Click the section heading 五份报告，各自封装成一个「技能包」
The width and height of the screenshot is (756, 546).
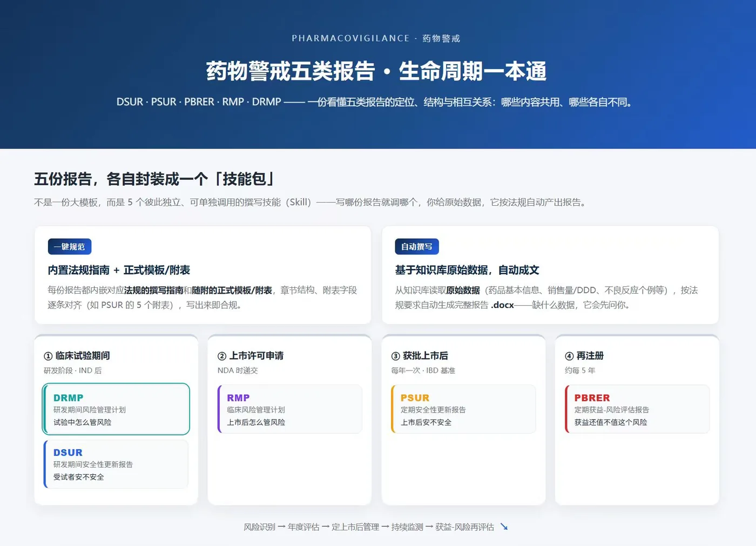[155, 179]
